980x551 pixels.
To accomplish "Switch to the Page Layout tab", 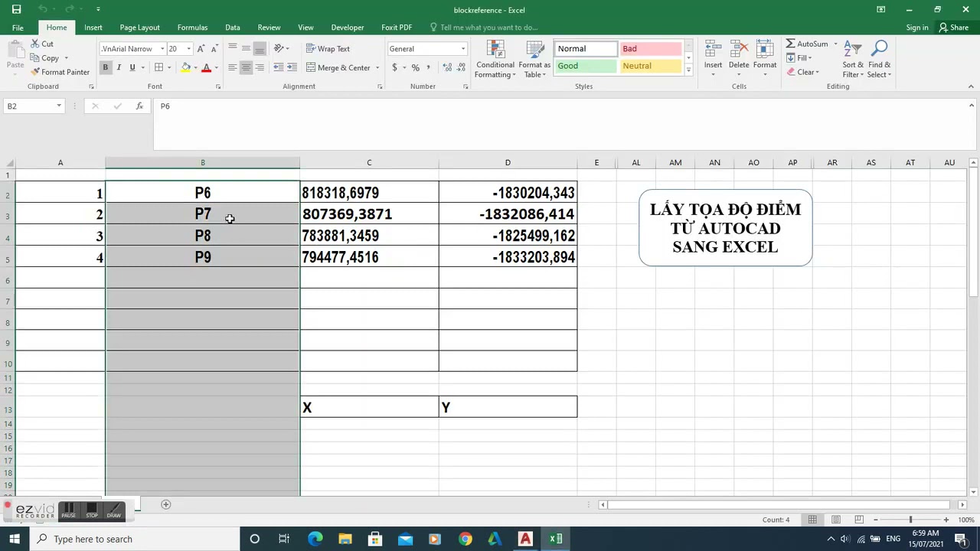I will pyautogui.click(x=139, y=28).
